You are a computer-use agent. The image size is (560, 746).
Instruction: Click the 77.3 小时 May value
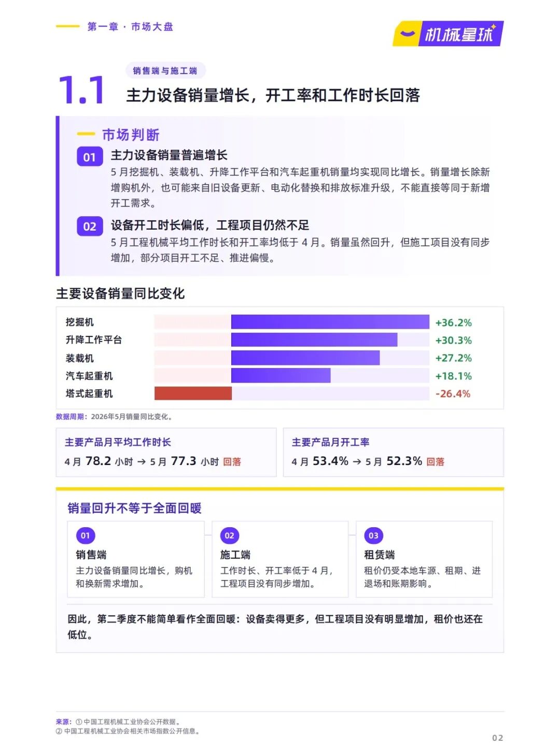pos(194,461)
